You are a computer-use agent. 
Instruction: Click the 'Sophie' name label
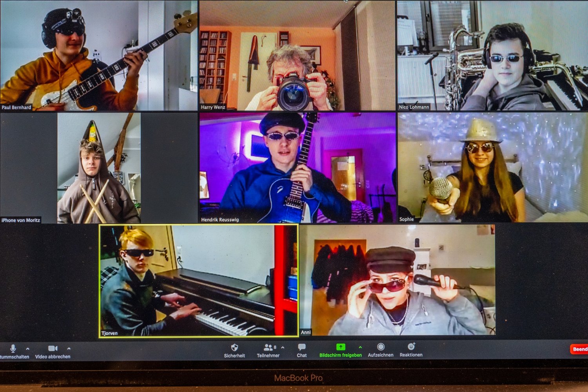[x=407, y=219]
